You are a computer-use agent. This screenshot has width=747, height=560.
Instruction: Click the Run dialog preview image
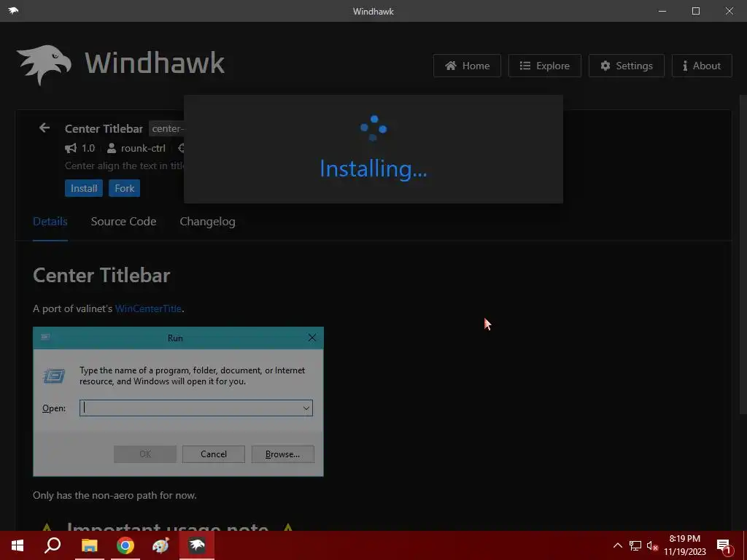tap(178, 402)
